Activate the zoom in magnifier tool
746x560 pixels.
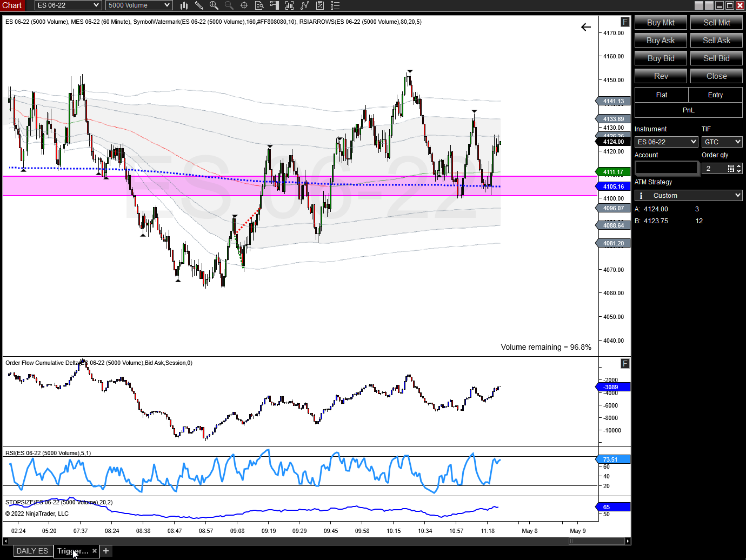point(214,5)
